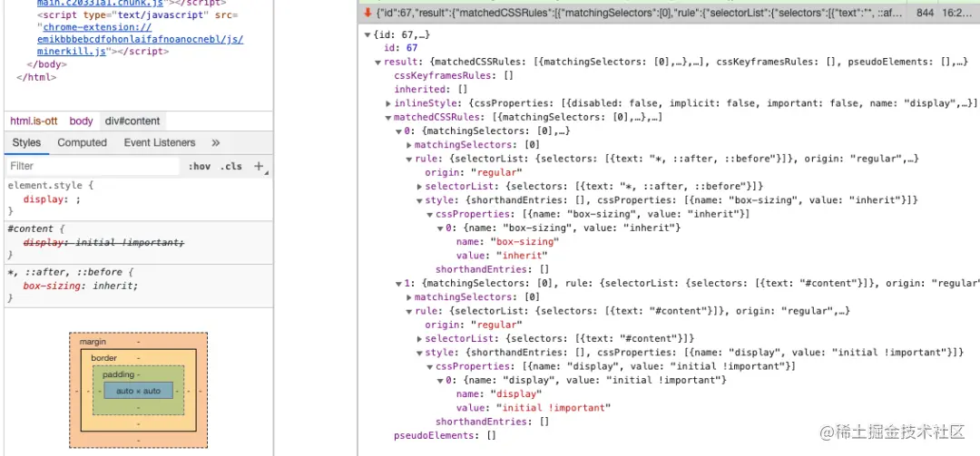Open the Event Listeners tab
980x456 pixels.
tap(160, 143)
